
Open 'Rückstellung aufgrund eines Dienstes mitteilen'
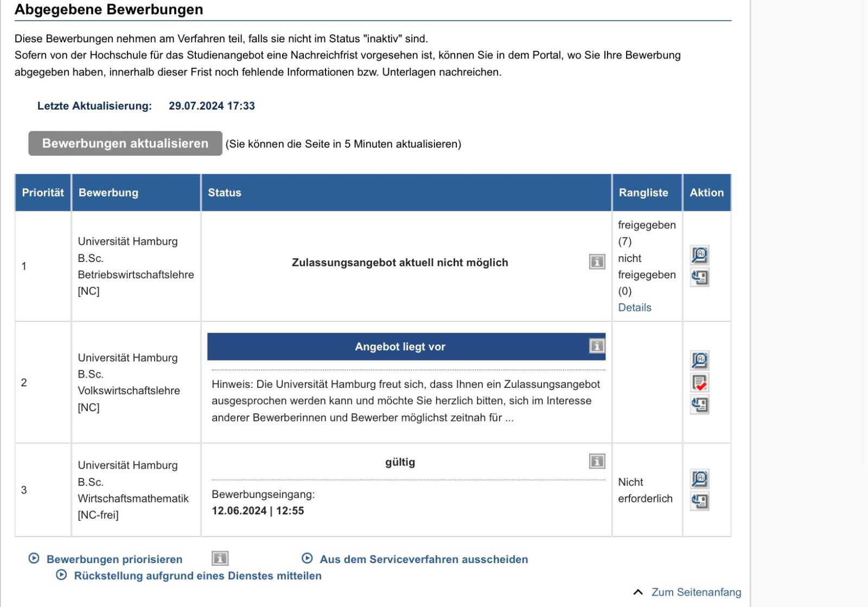(197, 576)
